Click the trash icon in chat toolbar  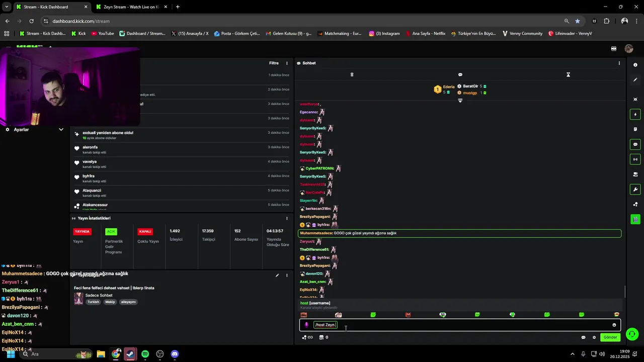[x=352, y=74]
